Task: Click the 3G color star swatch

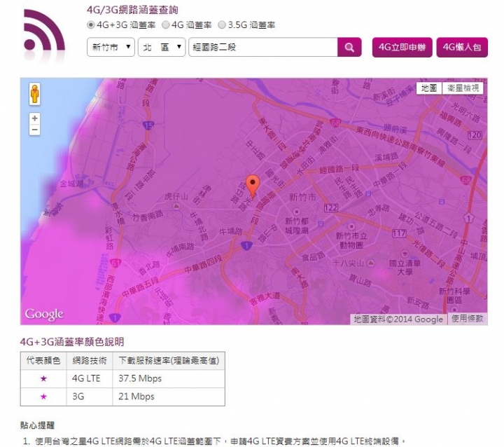Action: pos(43,397)
